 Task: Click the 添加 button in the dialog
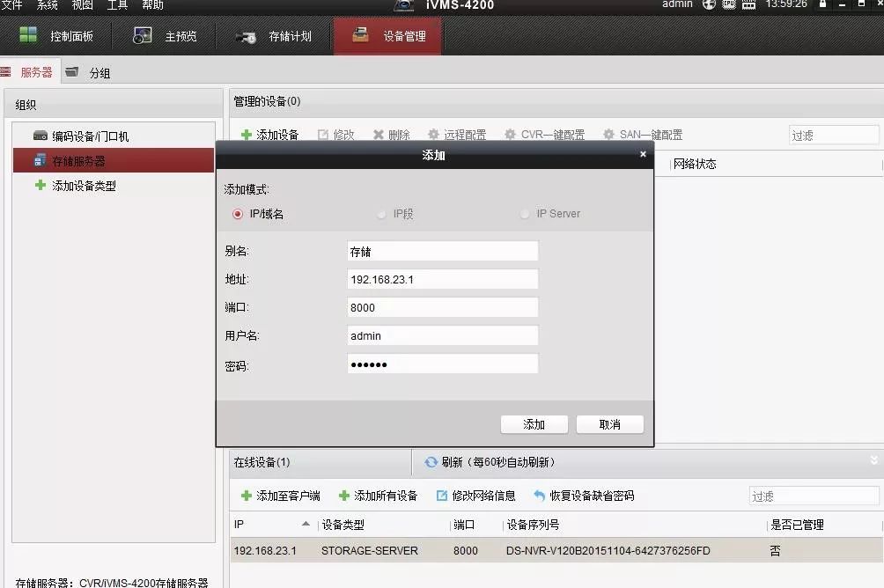[534, 424]
